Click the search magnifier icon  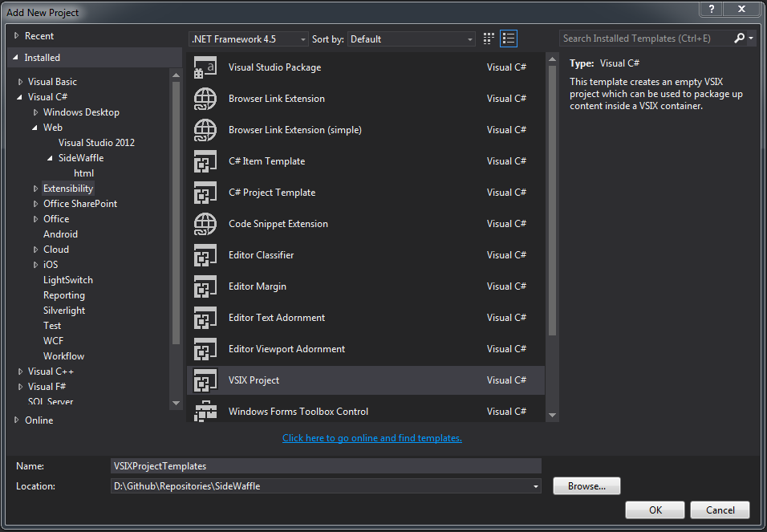(739, 38)
